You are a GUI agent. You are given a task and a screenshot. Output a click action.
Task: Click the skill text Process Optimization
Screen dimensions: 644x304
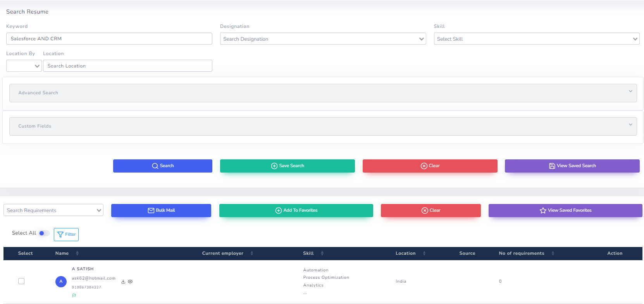(326, 278)
